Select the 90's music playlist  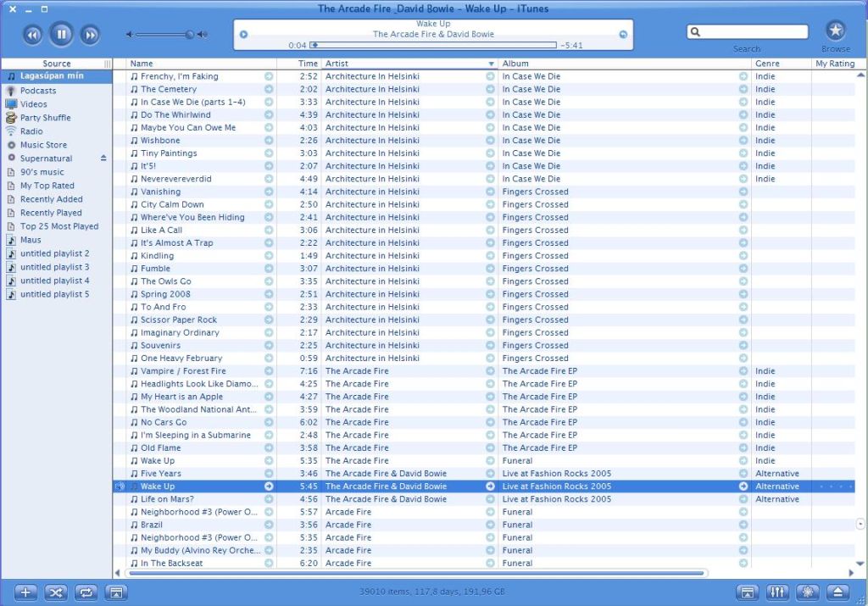point(57,171)
